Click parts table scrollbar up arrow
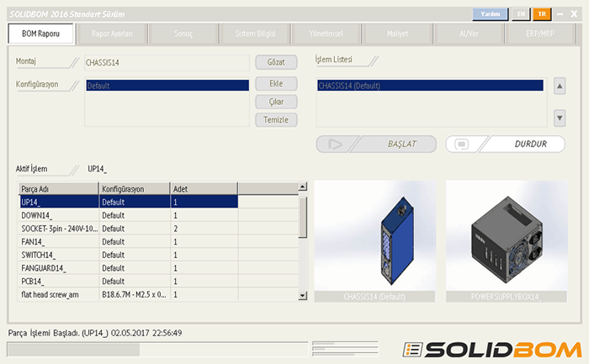589x364 pixels. click(x=302, y=187)
